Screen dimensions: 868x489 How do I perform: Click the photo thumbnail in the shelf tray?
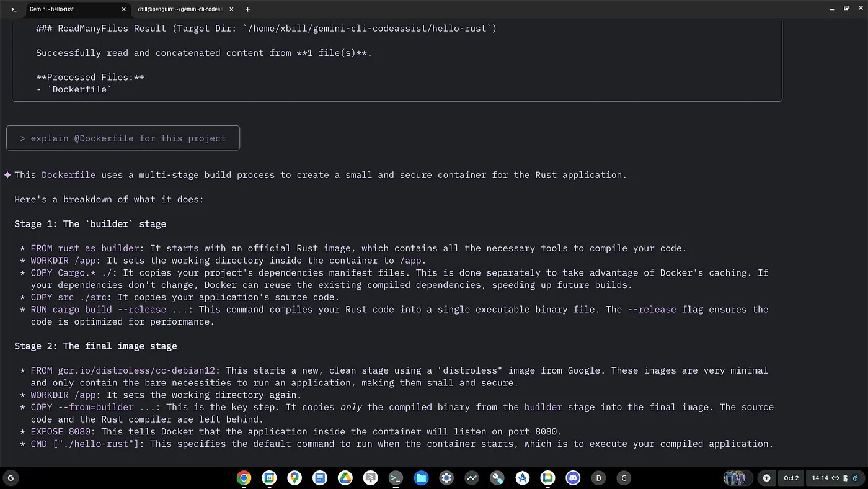pyautogui.click(x=735, y=478)
